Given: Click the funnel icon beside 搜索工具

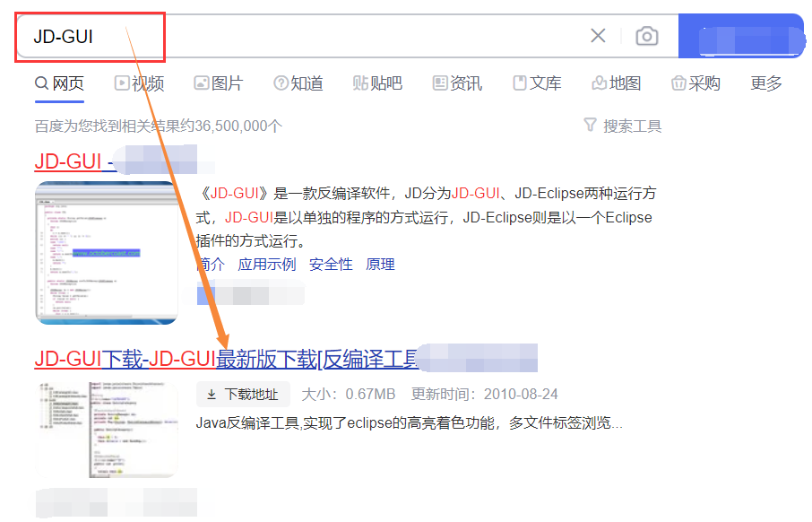Looking at the screenshot, I should coord(590,125).
